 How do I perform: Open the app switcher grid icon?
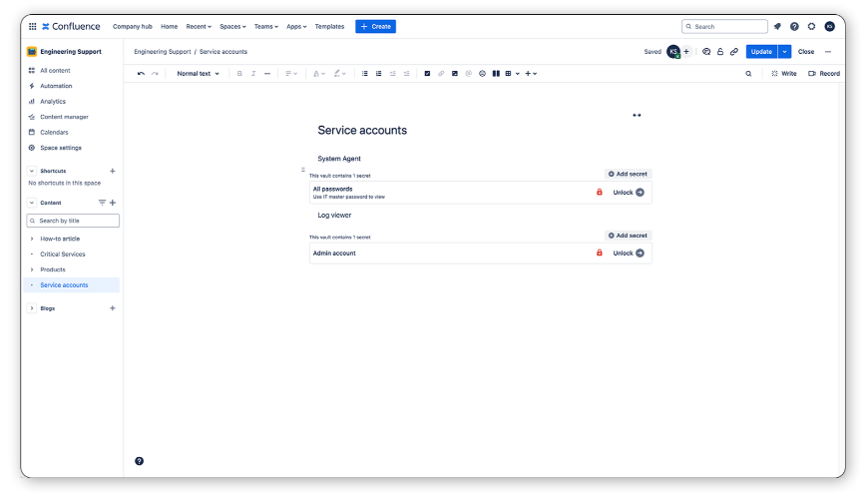[x=33, y=27]
